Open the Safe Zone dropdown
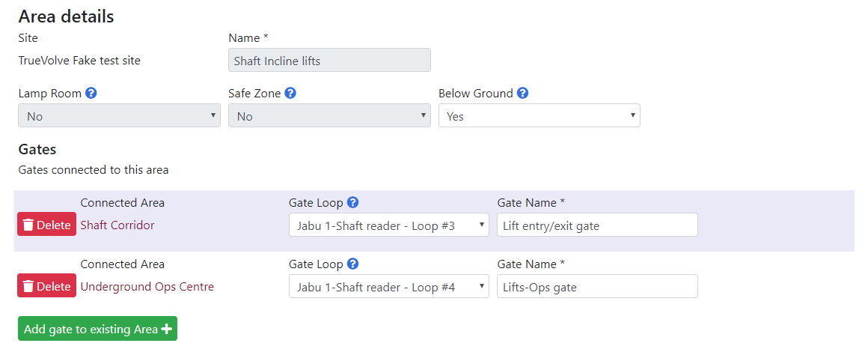Screen dimensions: 868x358 [x=329, y=115]
